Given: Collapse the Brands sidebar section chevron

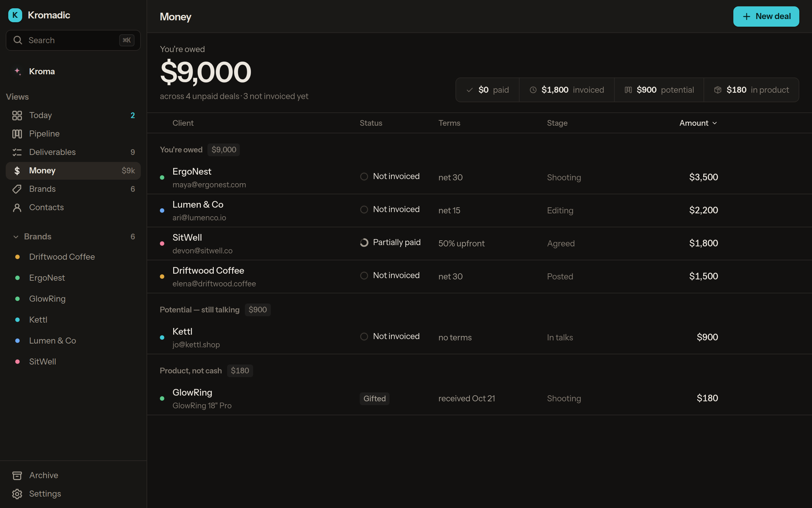Looking at the screenshot, I should coord(16,237).
